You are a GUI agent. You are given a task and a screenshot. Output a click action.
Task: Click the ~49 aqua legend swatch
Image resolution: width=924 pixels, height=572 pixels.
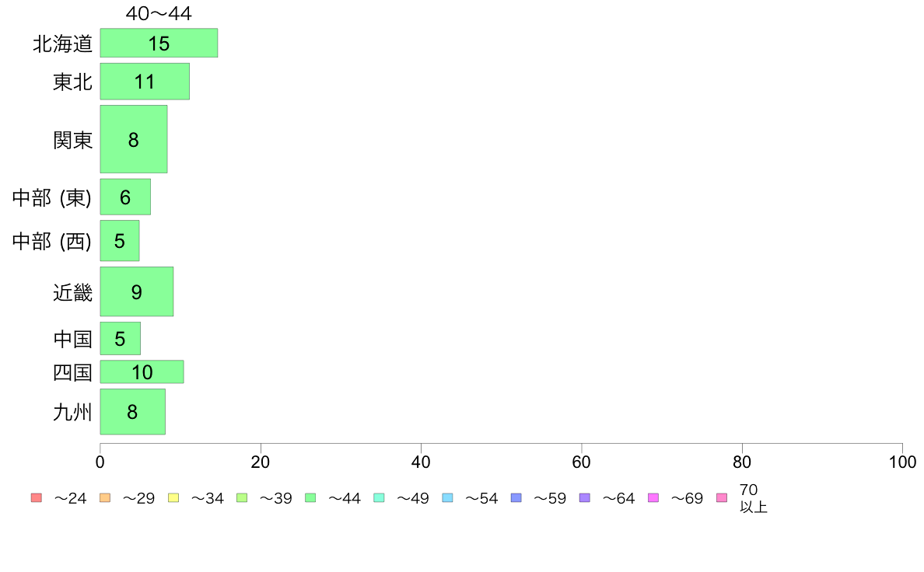click(379, 497)
